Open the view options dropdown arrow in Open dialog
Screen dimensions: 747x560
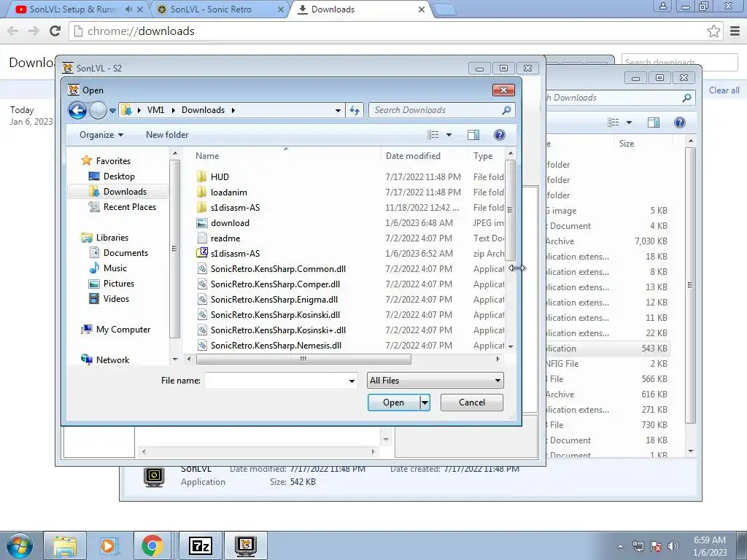pos(449,135)
